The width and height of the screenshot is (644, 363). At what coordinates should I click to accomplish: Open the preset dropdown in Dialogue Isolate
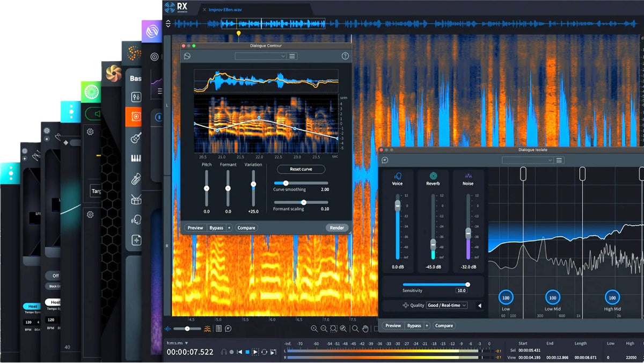click(x=528, y=160)
